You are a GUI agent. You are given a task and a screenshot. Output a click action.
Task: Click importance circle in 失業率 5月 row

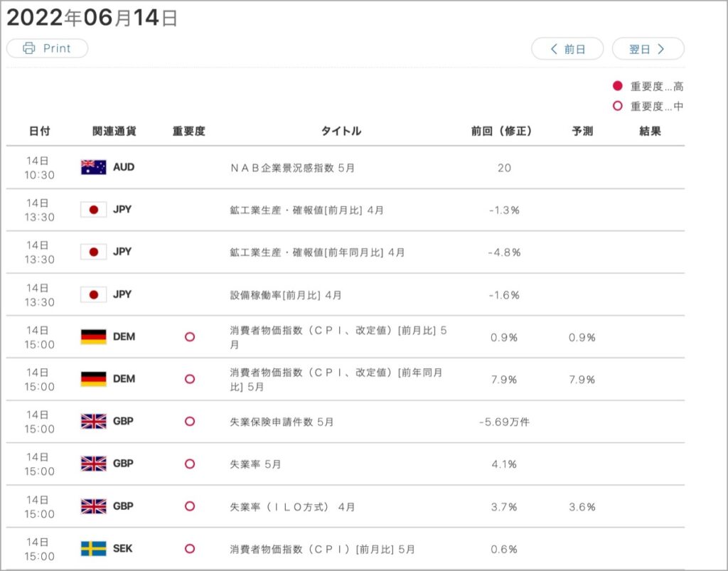189,464
